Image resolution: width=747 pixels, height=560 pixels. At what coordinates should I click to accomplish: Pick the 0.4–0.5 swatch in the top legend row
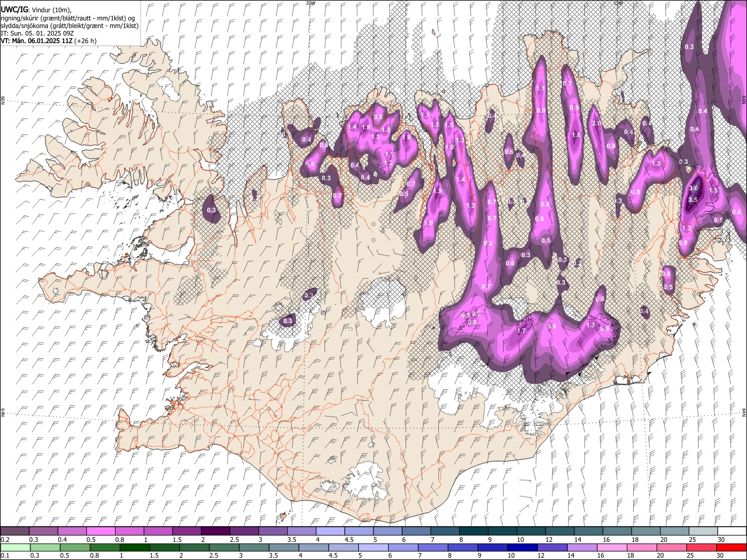72,531
